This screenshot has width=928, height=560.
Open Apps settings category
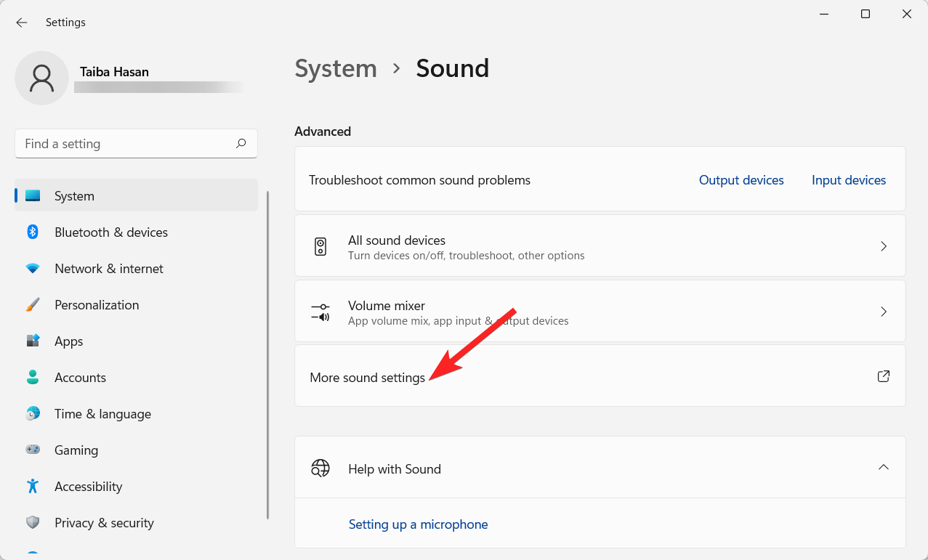click(137, 341)
